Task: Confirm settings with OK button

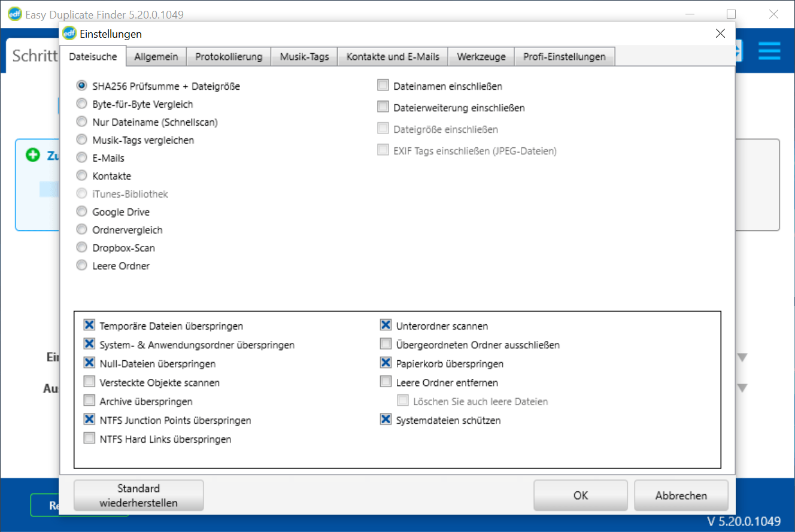Action: (x=580, y=495)
